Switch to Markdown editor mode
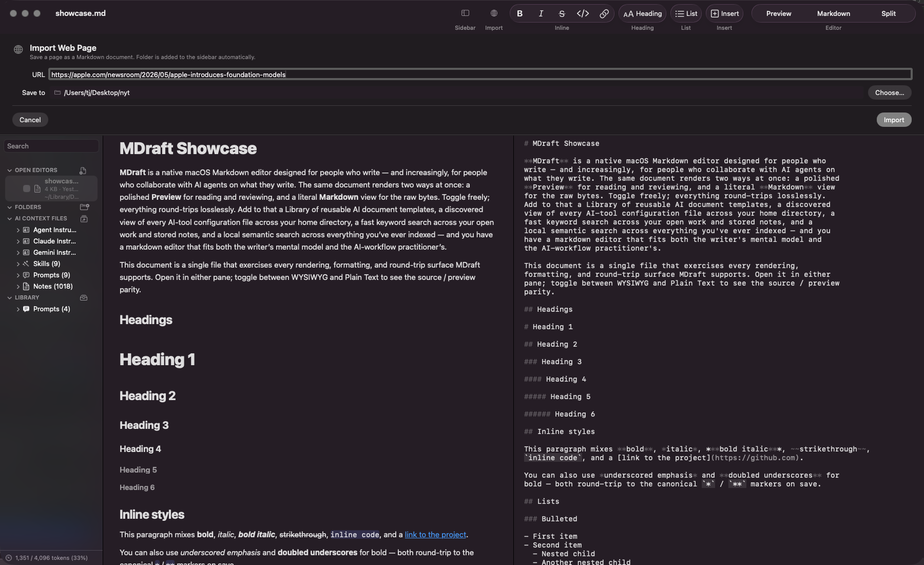Screen dimensions: 924x565 point(834,14)
